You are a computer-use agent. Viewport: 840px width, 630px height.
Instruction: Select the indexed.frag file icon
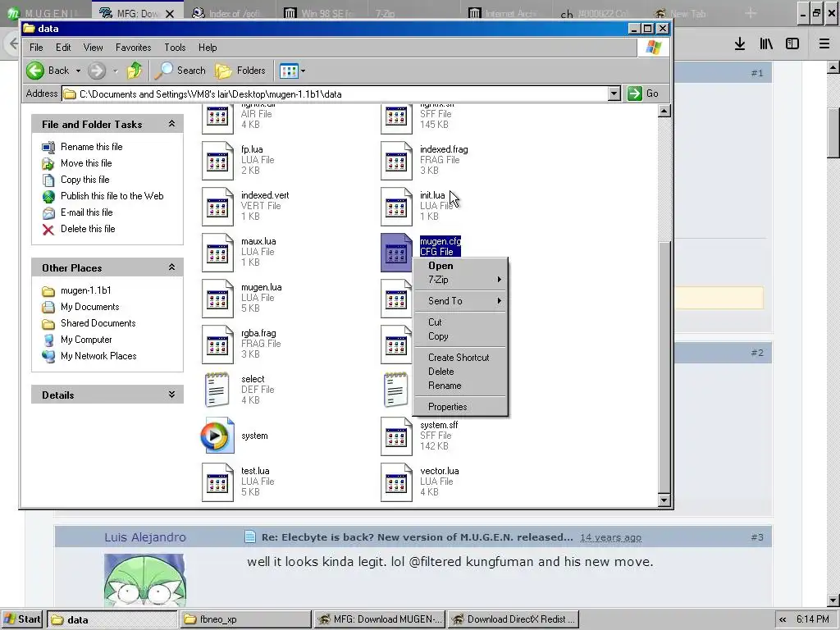pyautogui.click(x=396, y=160)
